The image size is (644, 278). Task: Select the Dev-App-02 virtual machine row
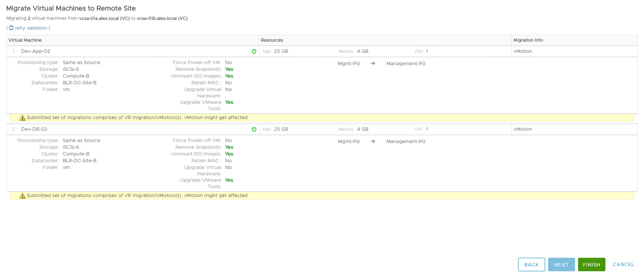(36, 51)
